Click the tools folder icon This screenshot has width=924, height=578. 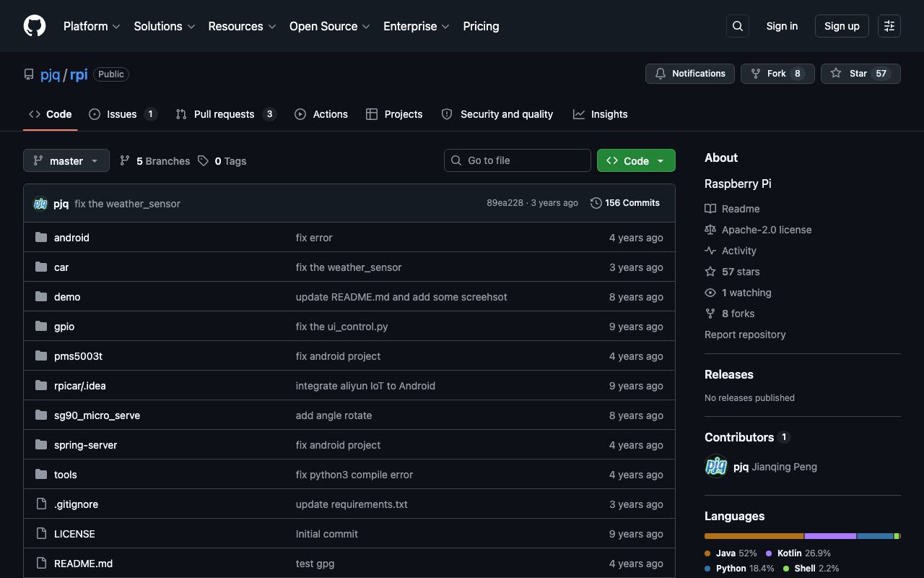coord(41,474)
